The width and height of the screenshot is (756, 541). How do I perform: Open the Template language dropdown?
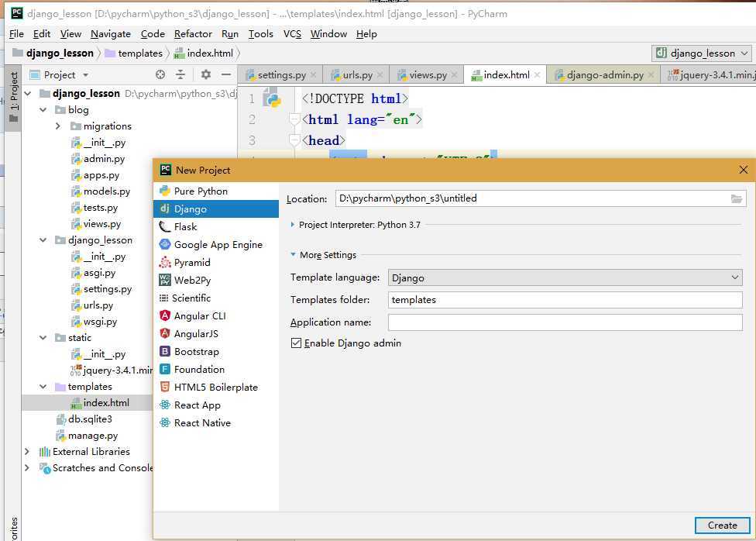coord(565,278)
